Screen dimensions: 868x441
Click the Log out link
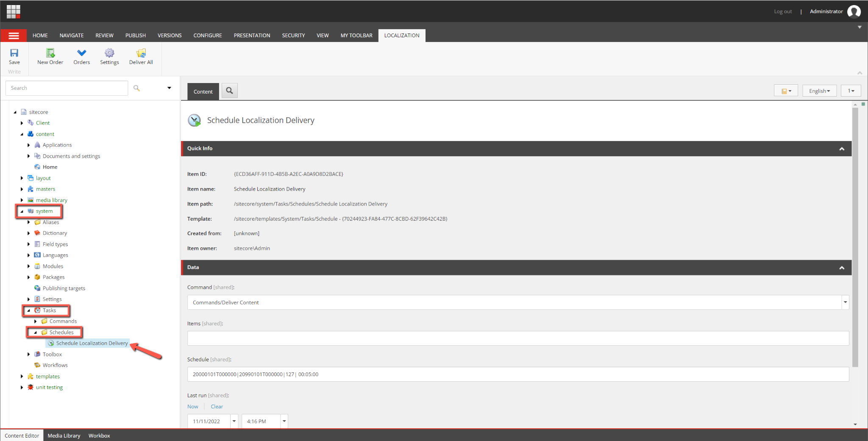pos(783,11)
